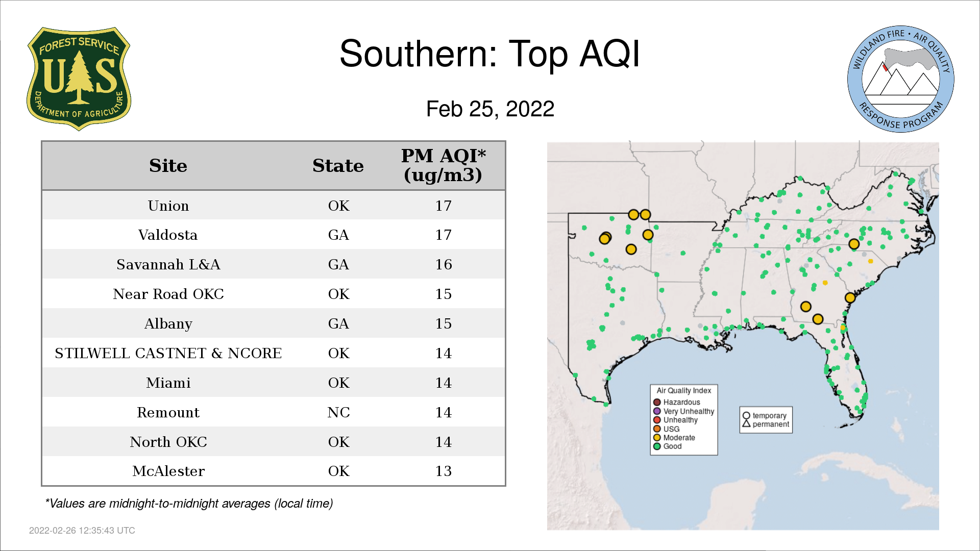This screenshot has height=551, width=980.
Task: Click the permanent triangle legend symbol
Action: pyautogui.click(x=746, y=423)
